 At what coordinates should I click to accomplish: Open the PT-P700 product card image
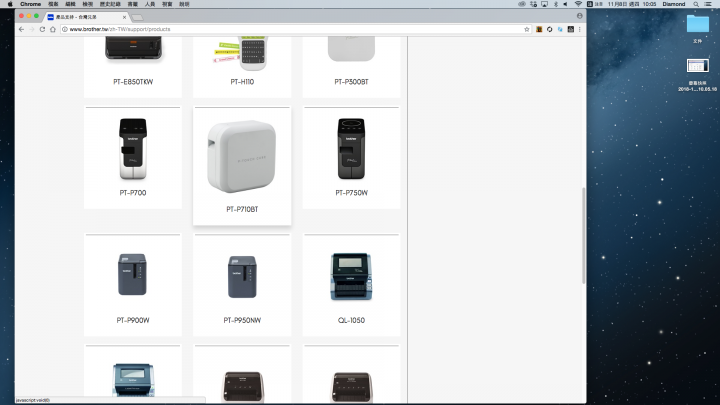tap(133, 148)
